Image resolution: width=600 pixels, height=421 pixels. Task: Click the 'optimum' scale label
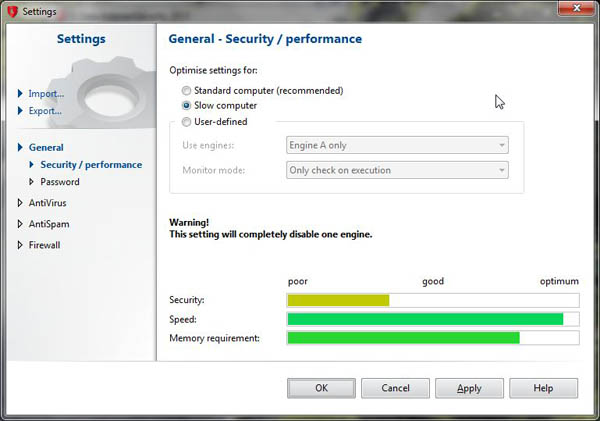pyautogui.click(x=559, y=281)
